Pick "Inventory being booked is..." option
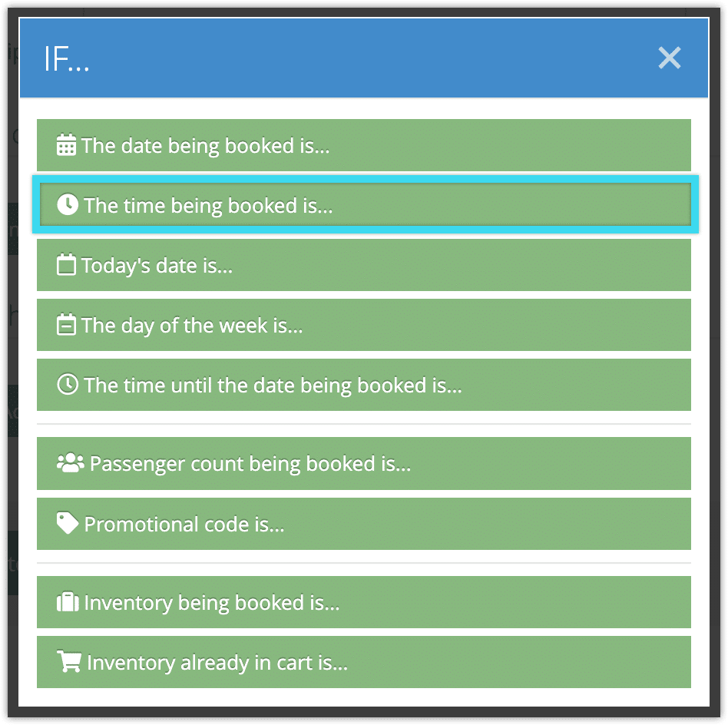This screenshot has width=728, height=725. 364,602
